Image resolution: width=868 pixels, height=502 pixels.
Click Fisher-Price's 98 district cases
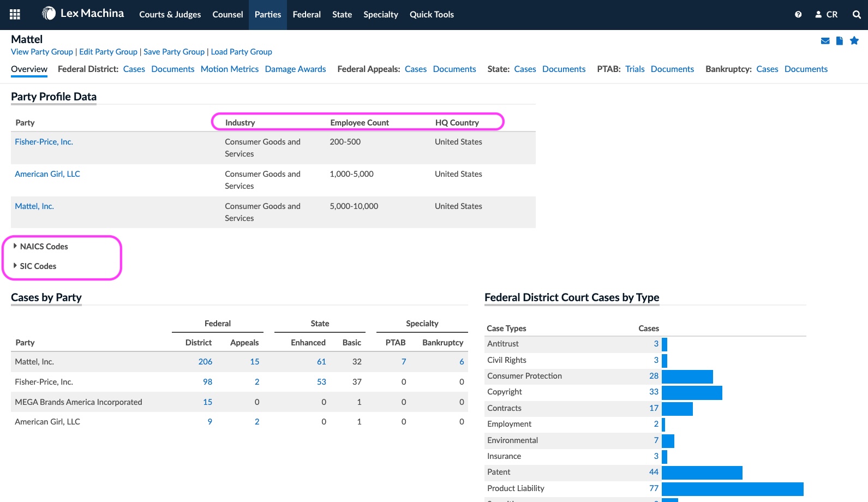coord(207,382)
